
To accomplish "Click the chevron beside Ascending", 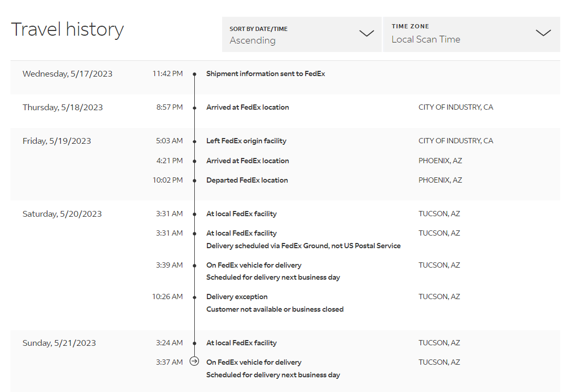I will pyautogui.click(x=366, y=34).
